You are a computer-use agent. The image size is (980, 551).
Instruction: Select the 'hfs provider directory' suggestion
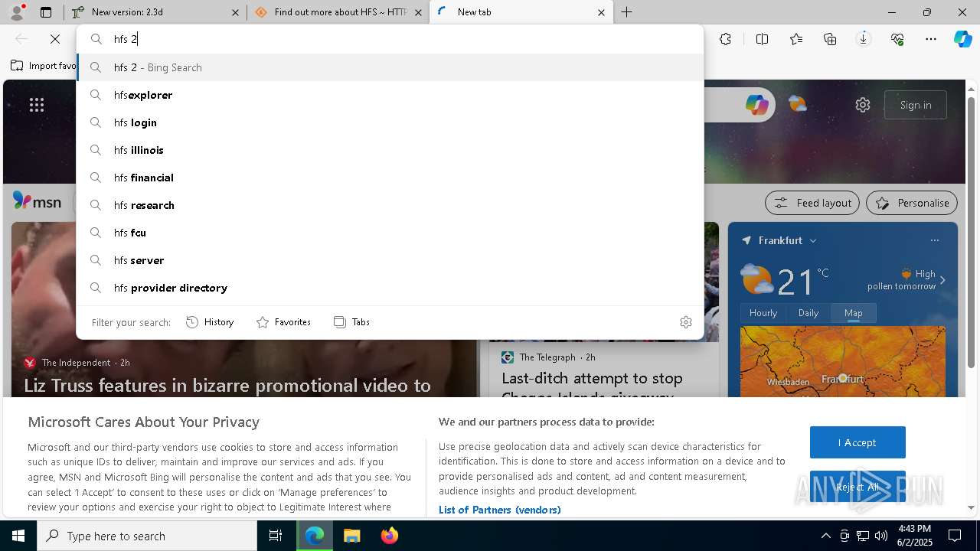pyautogui.click(x=390, y=288)
